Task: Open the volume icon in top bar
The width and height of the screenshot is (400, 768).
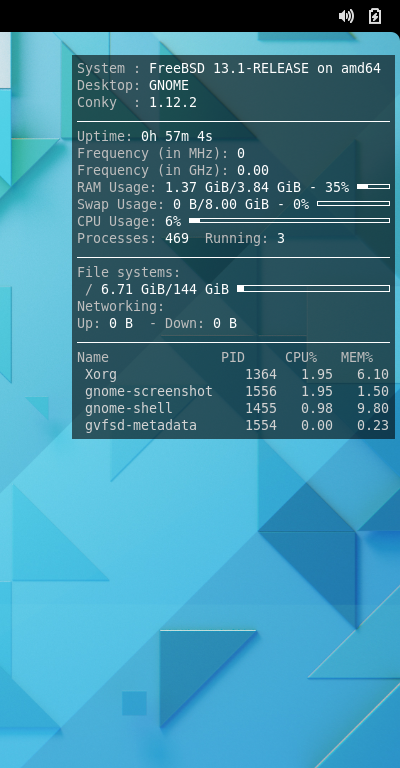Action: 346,16
